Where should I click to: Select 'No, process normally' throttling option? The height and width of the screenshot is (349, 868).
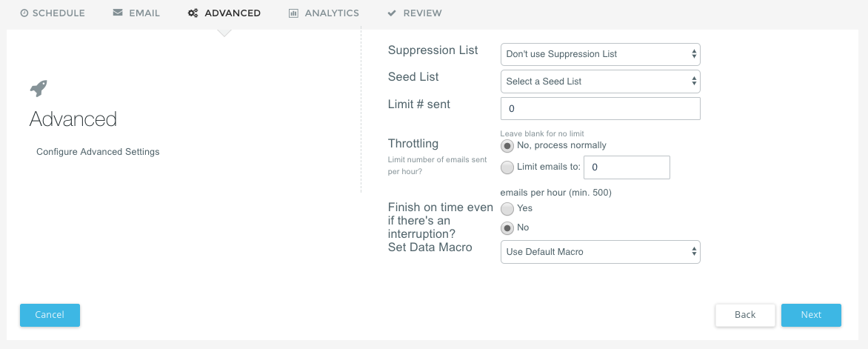click(x=507, y=146)
